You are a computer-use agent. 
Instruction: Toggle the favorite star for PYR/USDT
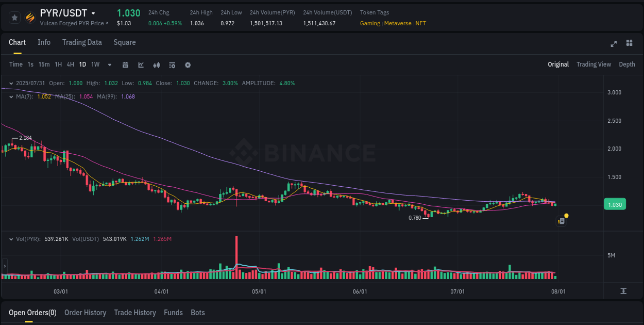click(x=14, y=17)
